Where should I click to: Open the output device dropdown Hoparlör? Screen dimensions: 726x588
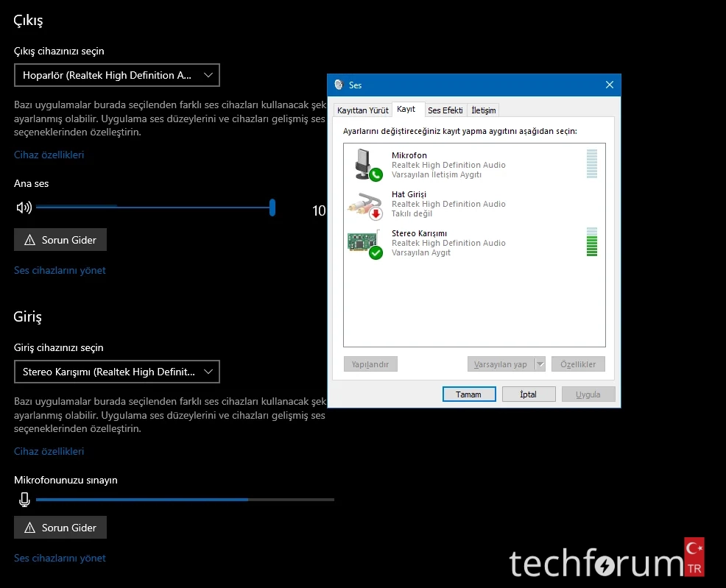116,75
